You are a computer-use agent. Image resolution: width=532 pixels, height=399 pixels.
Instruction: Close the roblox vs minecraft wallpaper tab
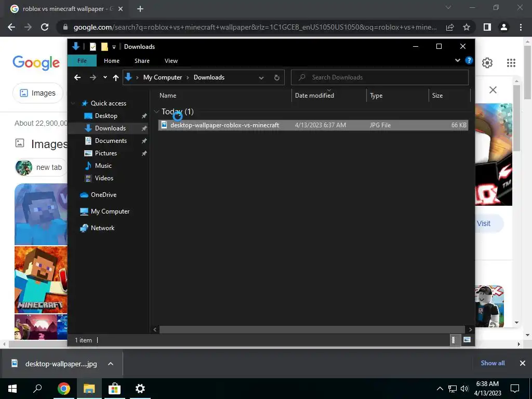121,9
